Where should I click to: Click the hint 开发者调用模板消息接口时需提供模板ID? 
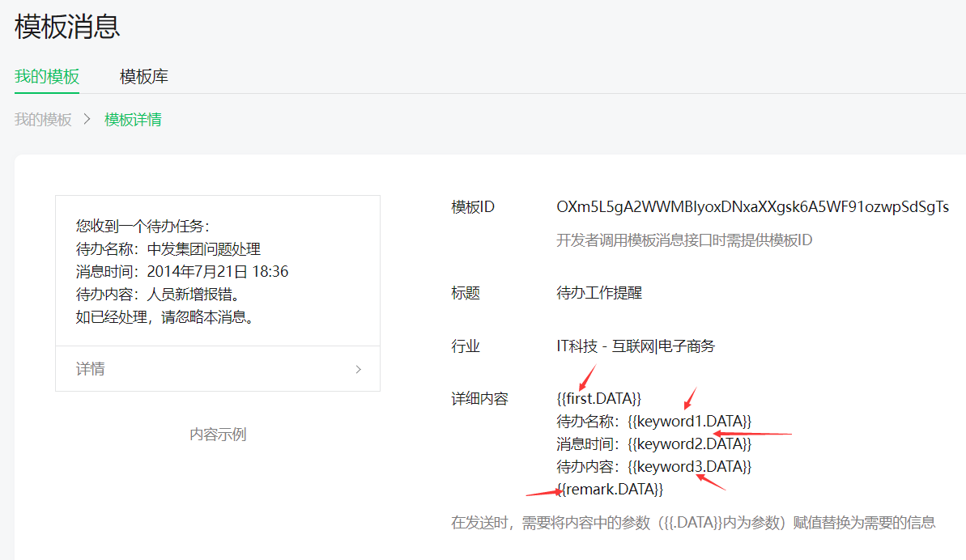pyautogui.click(x=684, y=240)
